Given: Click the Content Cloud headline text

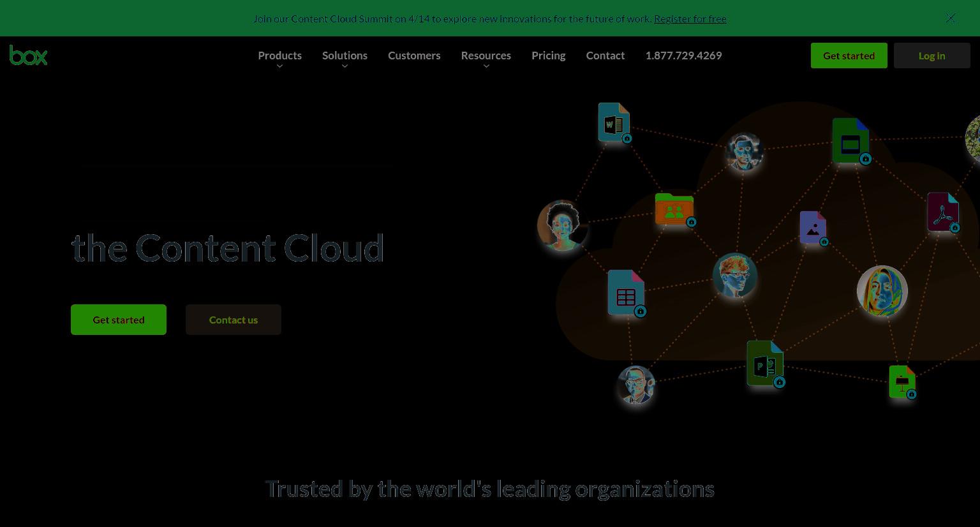Looking at the screenshot, I should (228, 248).
